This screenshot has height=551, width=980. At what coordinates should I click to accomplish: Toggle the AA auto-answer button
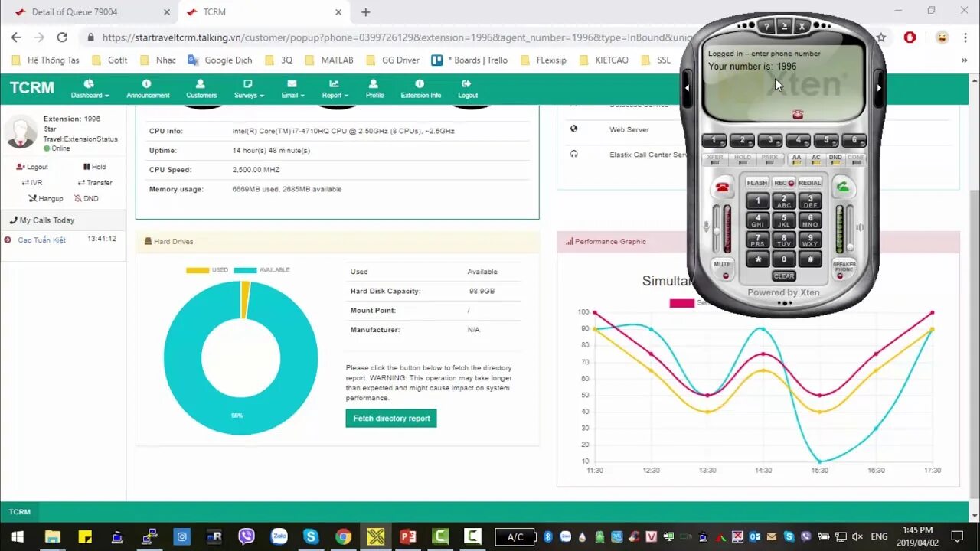coord(796,158)
